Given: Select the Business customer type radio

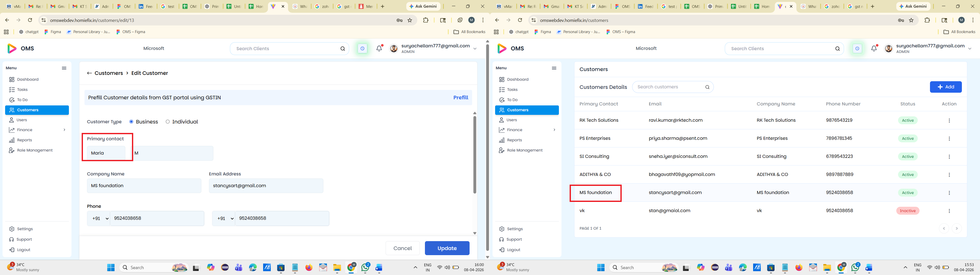Looking at the screenshot, I should click(x=131, y=122).
